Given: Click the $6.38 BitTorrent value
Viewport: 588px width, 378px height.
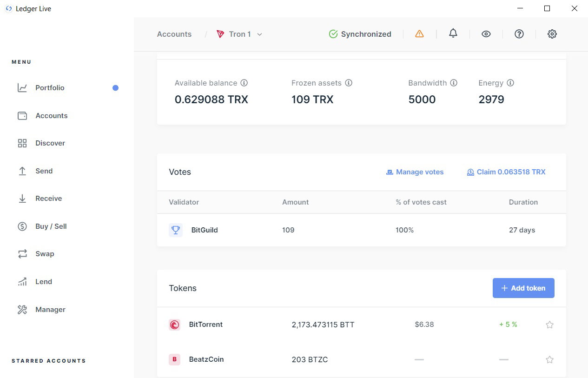Looking at the screenshot, I should 424,325.
